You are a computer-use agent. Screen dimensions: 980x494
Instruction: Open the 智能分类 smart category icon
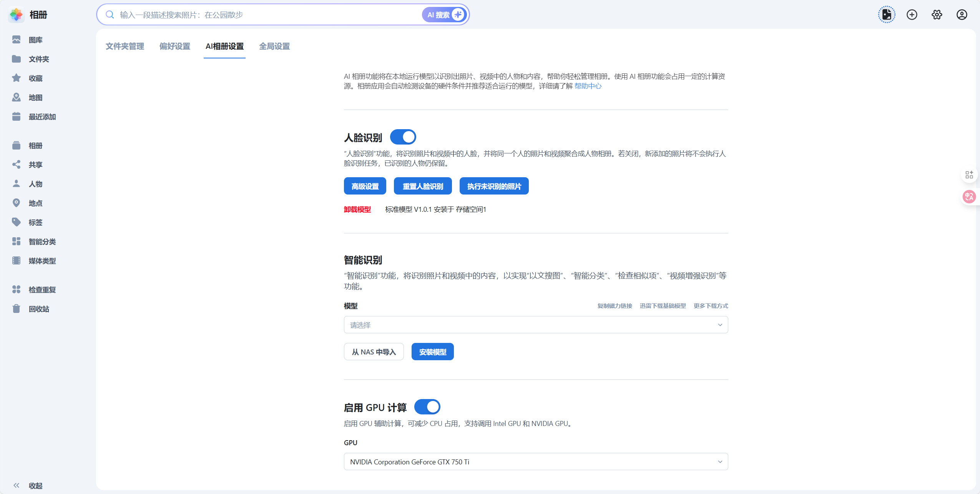[16, 241]
